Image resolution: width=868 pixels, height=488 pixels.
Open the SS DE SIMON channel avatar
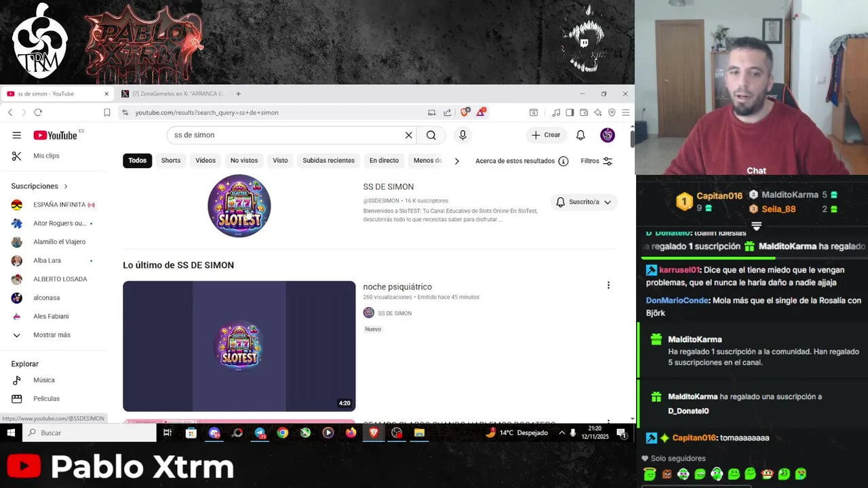(239, 206)
